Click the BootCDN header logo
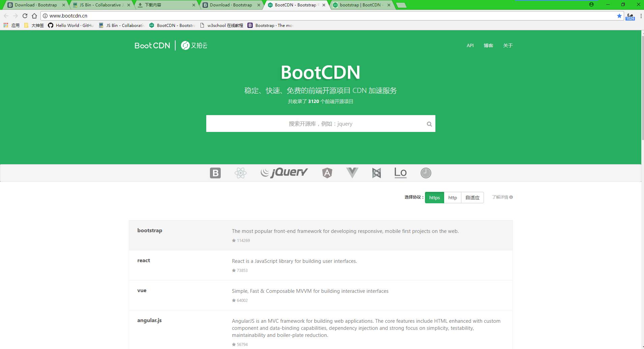This screenshot has width=644, height=349. 152,45
